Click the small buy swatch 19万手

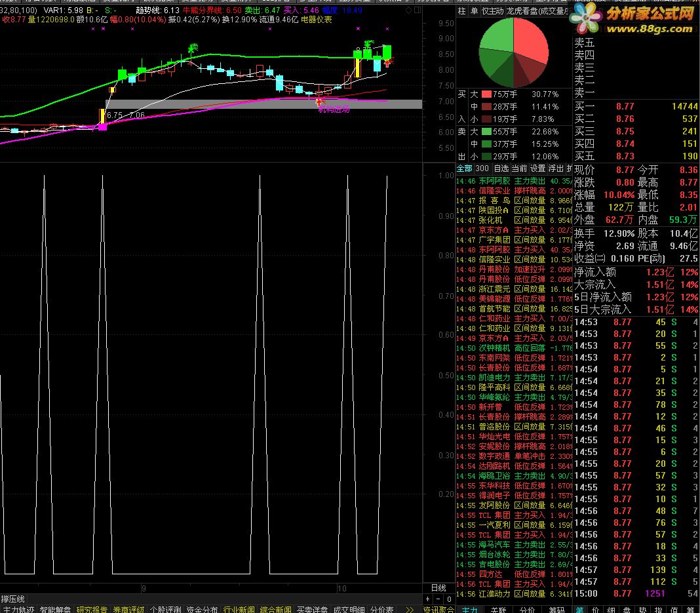click(x=486, y=119)
